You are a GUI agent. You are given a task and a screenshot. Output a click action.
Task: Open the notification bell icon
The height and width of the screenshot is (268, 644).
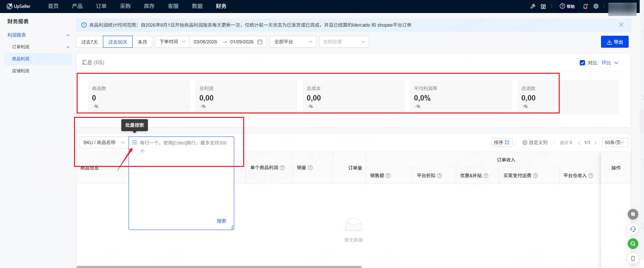585,6
